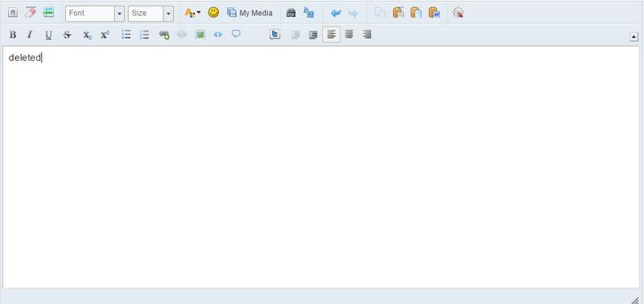Toggle HTML source code view

217,35
